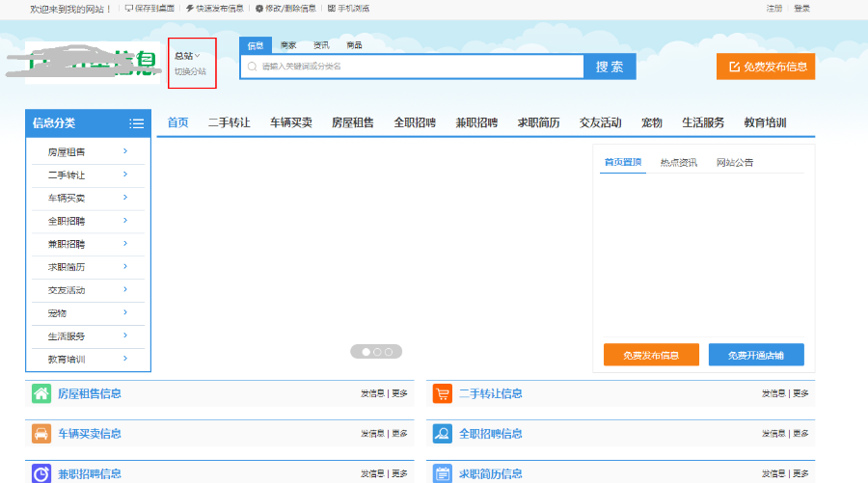Click the 快速发布信息 lightning icon link
868x483 pixels.
tap(215, 9)
